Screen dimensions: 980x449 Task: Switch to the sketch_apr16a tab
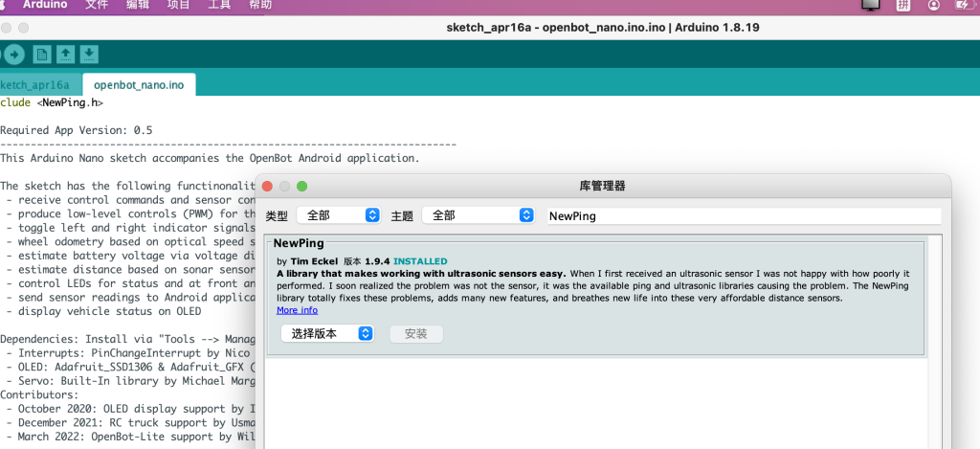(40, 85)
